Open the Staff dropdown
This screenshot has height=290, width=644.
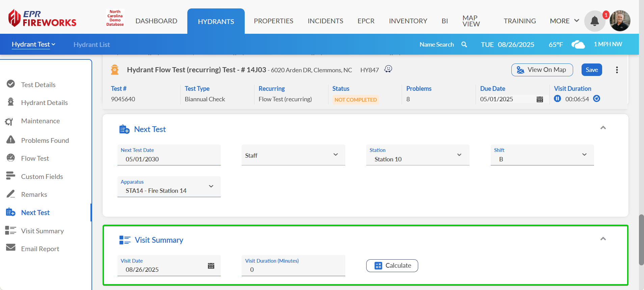pos(293,155)
